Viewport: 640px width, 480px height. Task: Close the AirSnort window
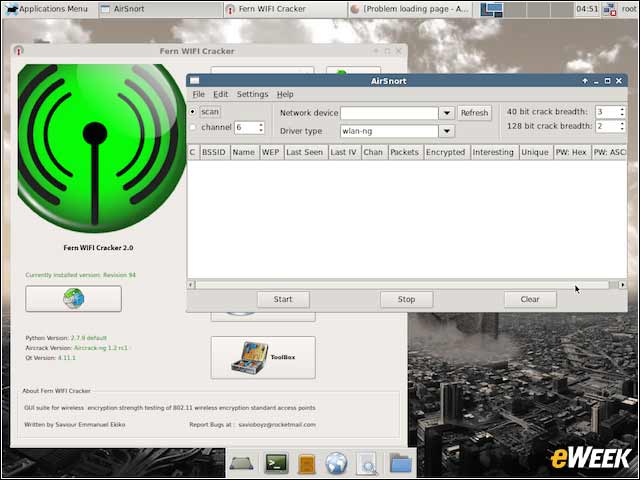[x=619, y=81]
